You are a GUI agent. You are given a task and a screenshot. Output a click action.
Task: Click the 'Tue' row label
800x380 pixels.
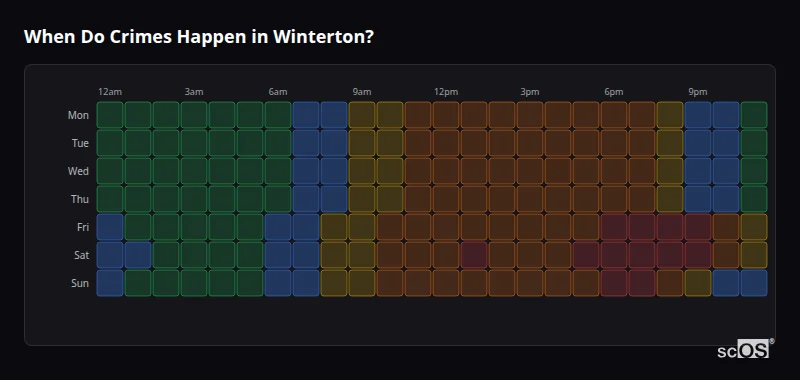(80, 143)
